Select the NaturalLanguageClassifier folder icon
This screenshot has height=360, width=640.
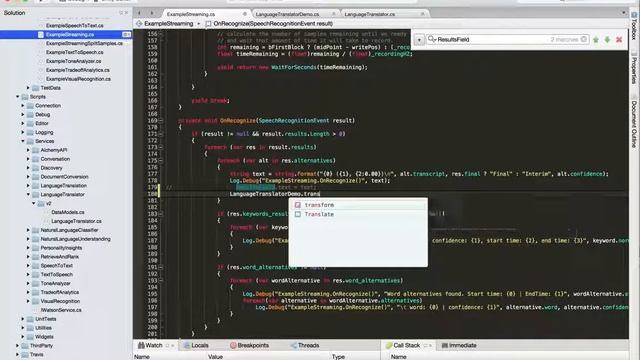coord(36,230)
